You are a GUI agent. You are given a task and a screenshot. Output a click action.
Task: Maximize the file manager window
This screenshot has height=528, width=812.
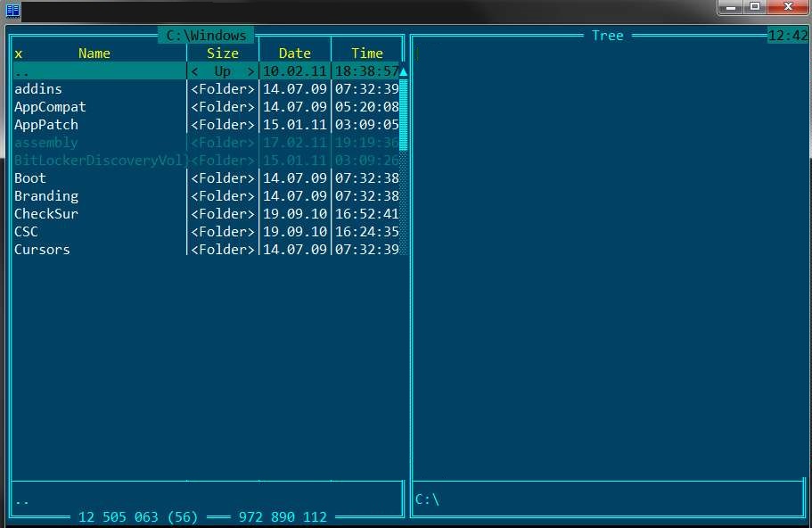pos(755,7)
